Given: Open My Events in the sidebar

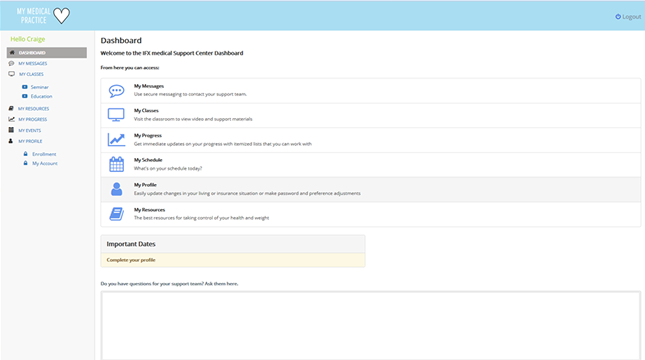Looking at the screenshot, I should pyautogui.click(x=29, y=130).
